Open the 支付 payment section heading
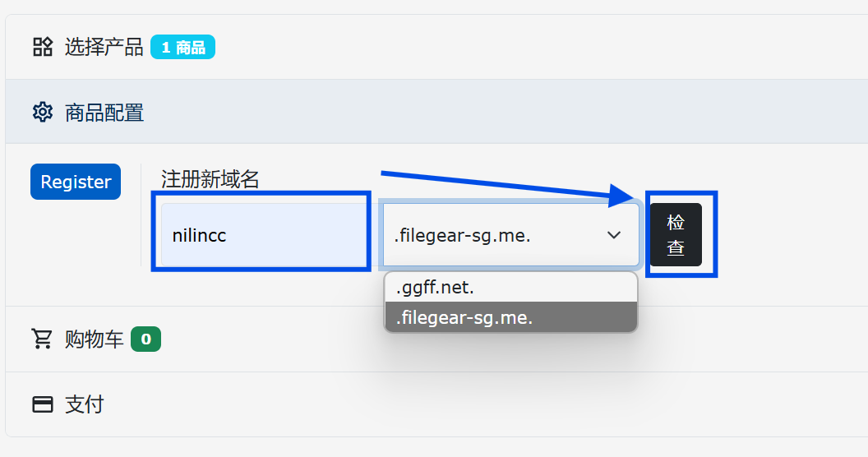 click(x=85, y=404)
